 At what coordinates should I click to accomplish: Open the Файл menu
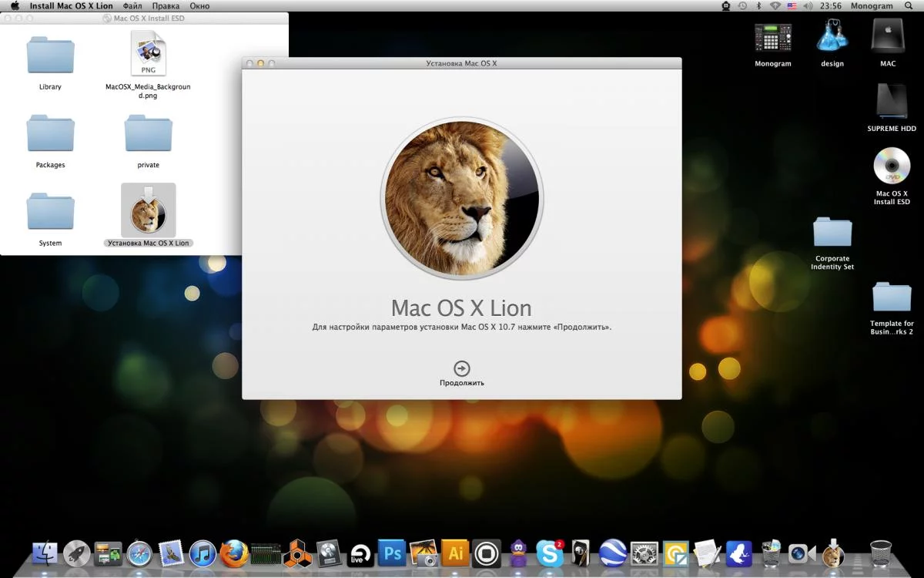(132, 6)
